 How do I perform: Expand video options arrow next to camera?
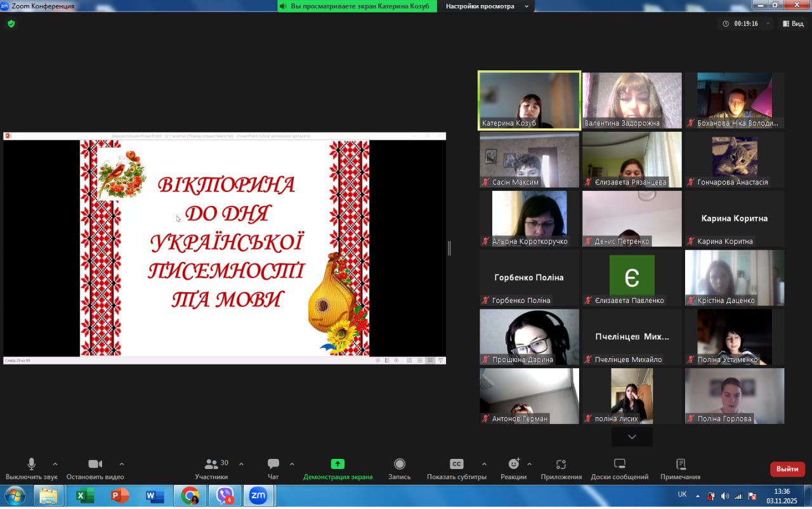pyautogui.click(x=122, y=464)
